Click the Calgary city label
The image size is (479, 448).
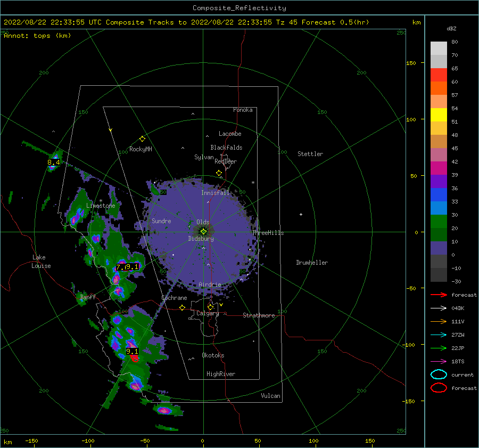(208, 313)
